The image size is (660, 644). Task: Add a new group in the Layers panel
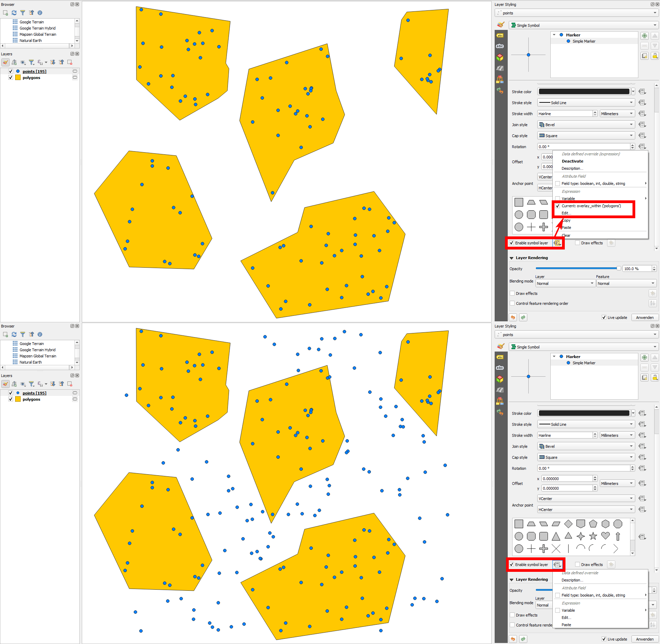point(14,62)
